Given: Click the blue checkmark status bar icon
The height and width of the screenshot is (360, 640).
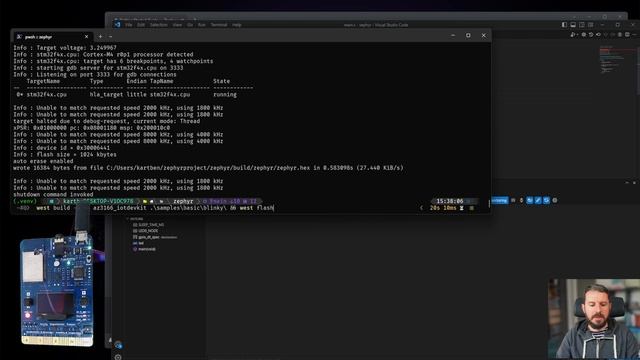Looking at the screenshot, I should (x=538, y=200).
